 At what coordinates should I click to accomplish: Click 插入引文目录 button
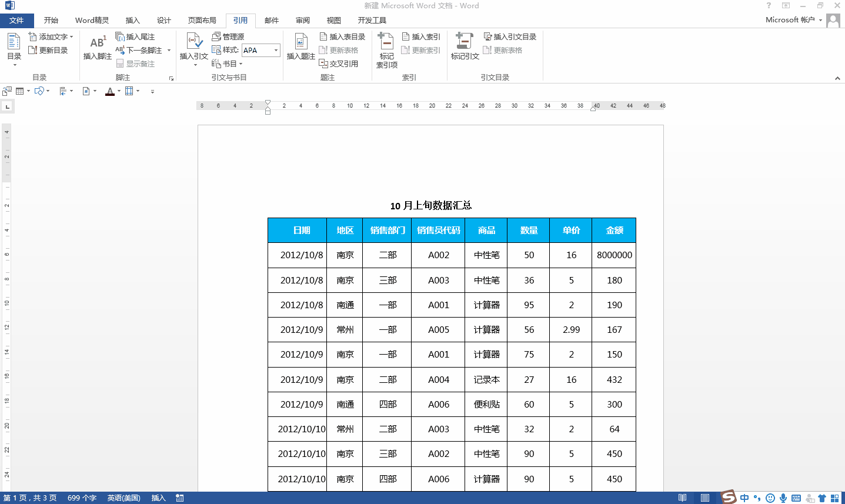510,36
